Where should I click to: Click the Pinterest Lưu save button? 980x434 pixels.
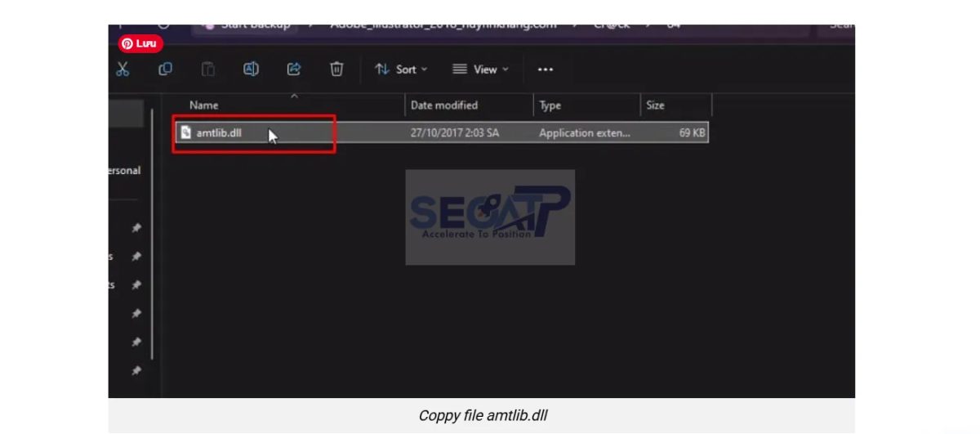[x=140, y=44]
